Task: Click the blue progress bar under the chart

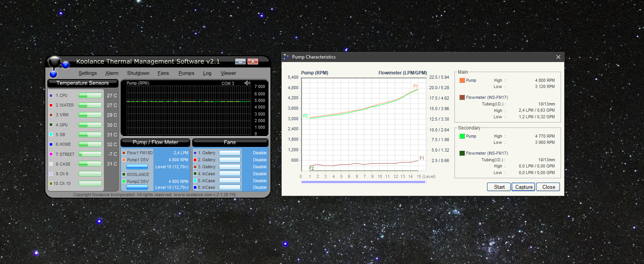Action: tap(363, 182)
